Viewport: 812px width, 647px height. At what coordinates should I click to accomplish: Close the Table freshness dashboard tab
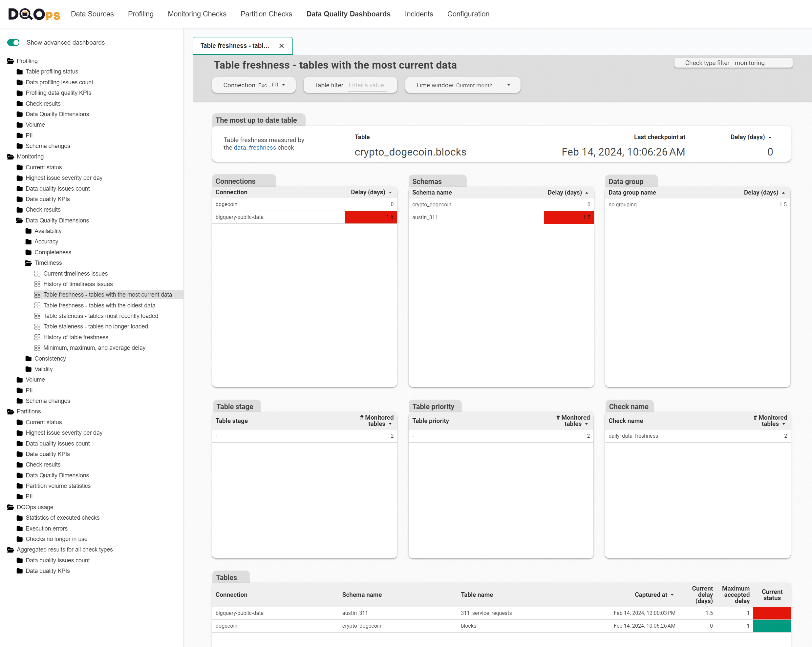point(282,46)
